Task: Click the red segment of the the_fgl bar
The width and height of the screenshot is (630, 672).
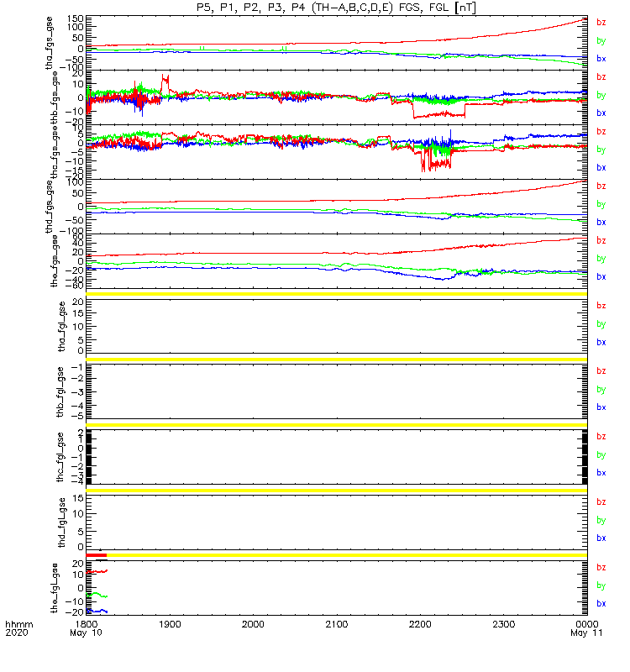Action: pos(96,555)
